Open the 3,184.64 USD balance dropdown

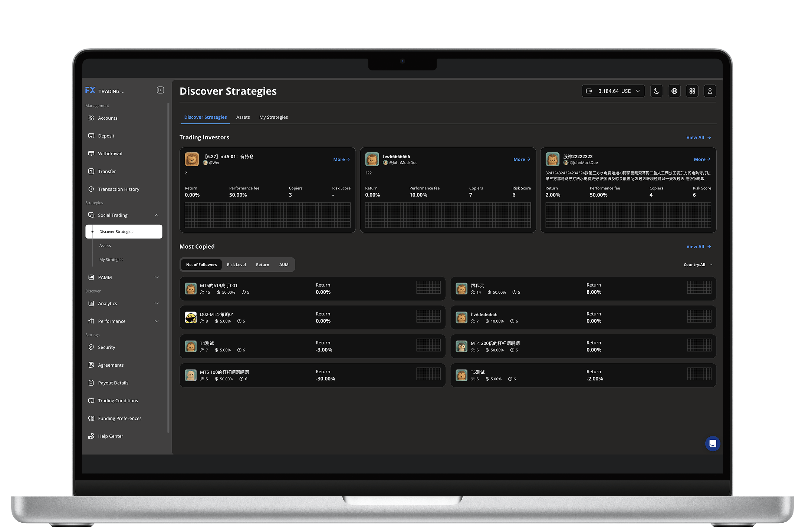pyautogui.click(x=613, y=91)
